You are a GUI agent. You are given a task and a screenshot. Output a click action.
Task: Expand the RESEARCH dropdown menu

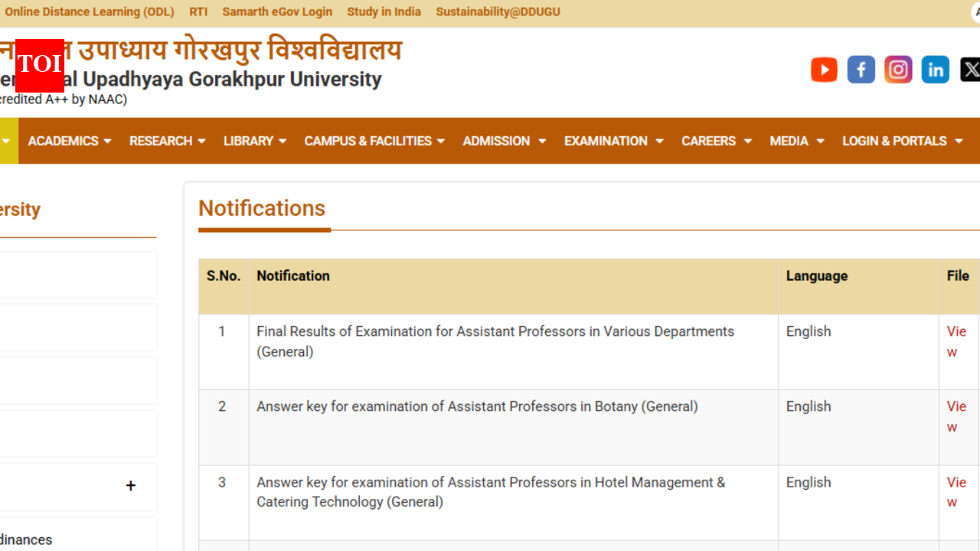click(x=167, y=141)
